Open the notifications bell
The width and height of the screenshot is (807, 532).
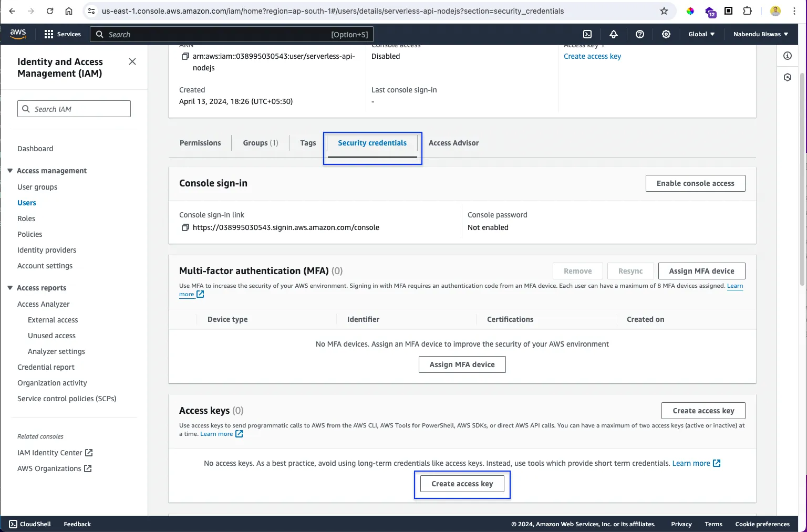[614, 34]
